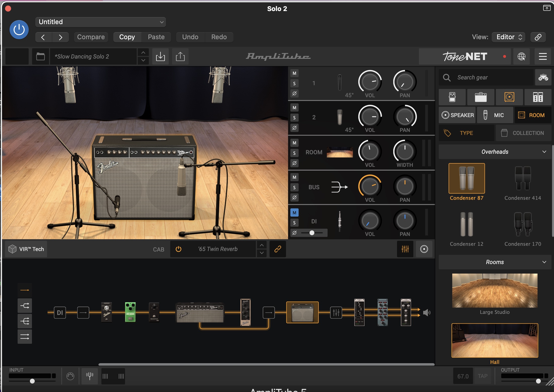Select the amp head gear category icon
The height and width of the screenshot is (392, 554).
(x=481, y=97)
